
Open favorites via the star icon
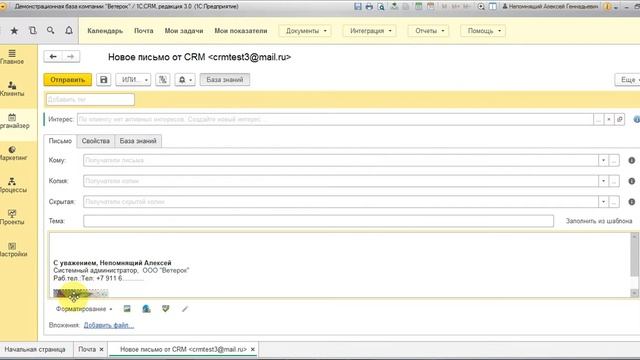(14, 31)
